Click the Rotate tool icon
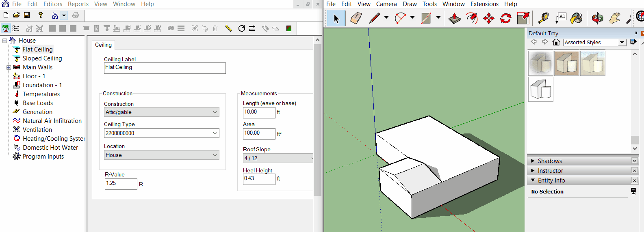Viewport: 644px width, 232px height. (506, 18)
